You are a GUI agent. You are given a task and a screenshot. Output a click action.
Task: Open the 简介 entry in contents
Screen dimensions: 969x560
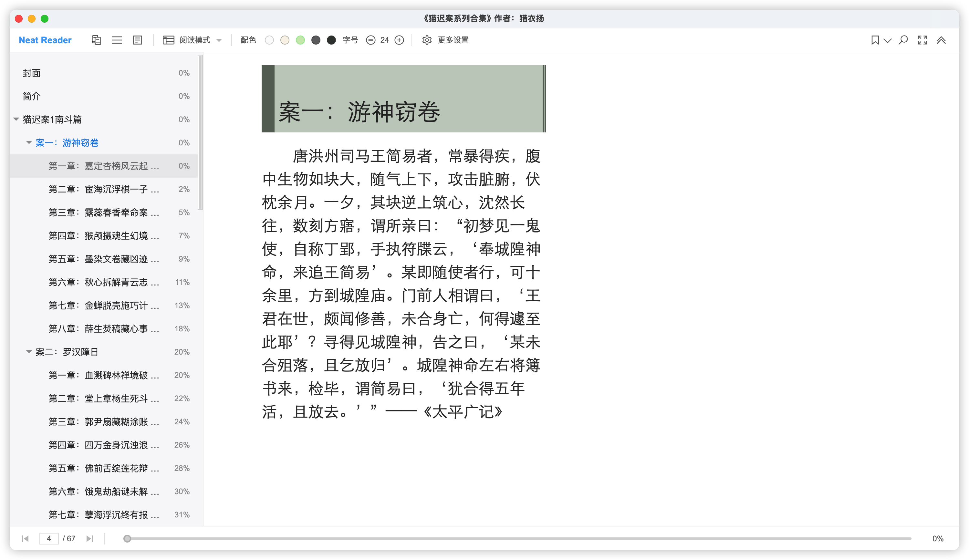tap(32, 96)
